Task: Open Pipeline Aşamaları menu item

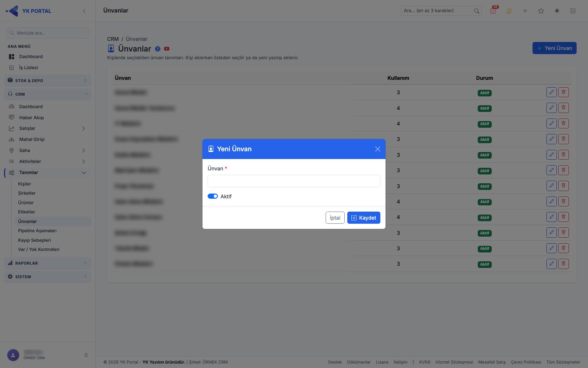Action: pyautogui.click(x=37, y=231)
